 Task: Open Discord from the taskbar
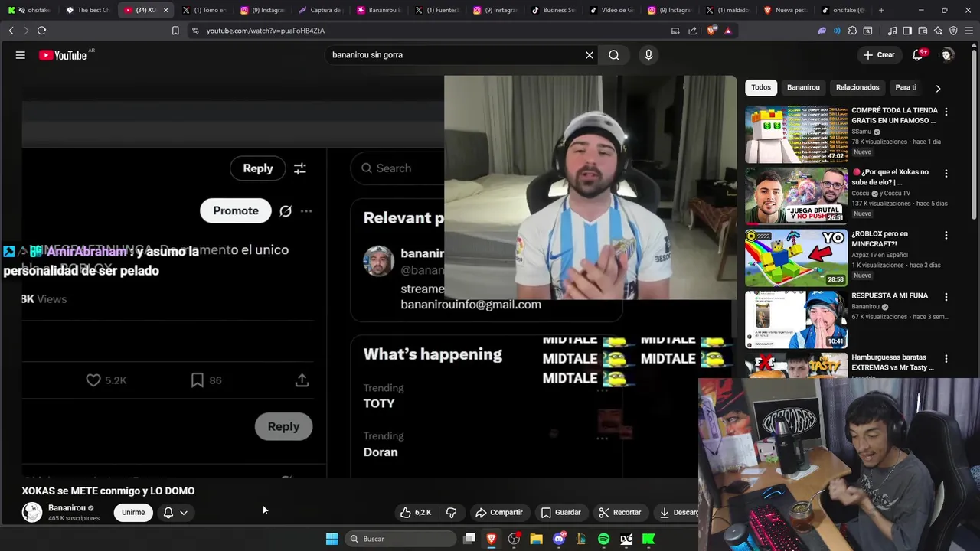559,539
